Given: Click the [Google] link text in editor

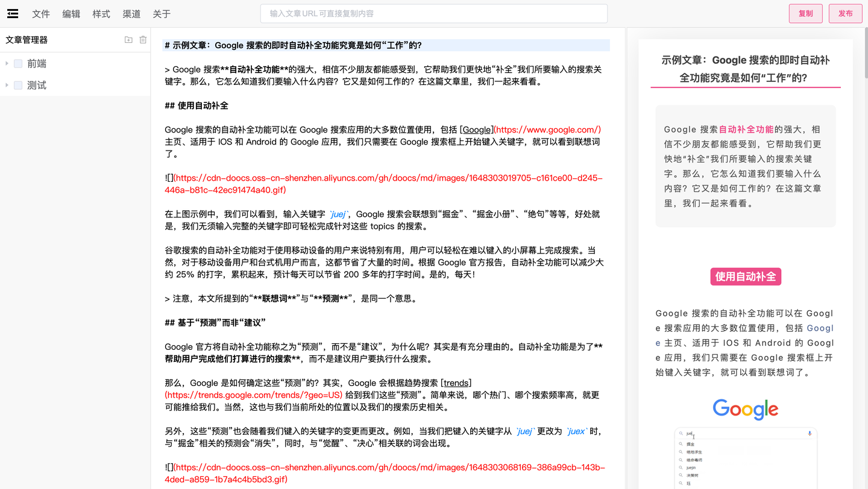Looking at the screenshot, I should click(x=476, y=129).
